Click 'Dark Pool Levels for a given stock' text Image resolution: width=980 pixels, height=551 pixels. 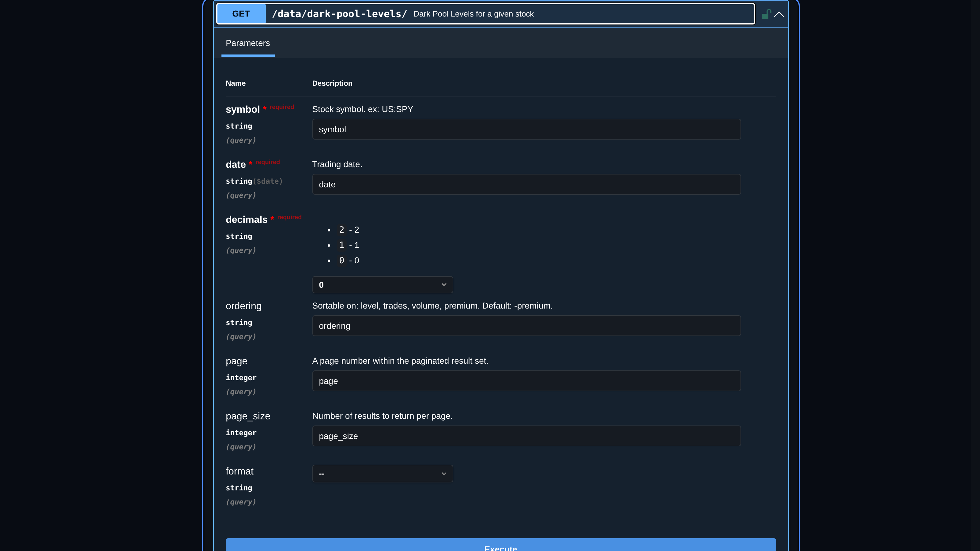[473, 14]
